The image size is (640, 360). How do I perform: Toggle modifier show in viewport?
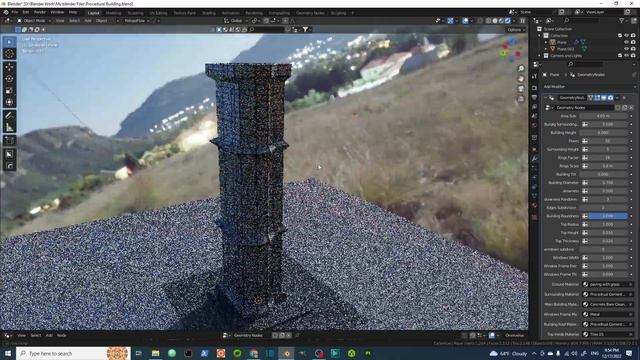pos(604,98)
